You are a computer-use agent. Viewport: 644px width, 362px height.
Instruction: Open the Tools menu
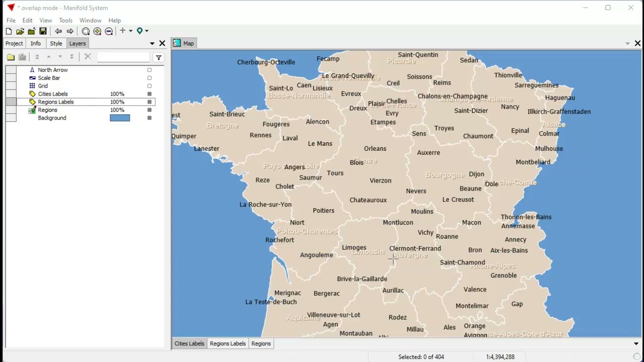(66, 21)
